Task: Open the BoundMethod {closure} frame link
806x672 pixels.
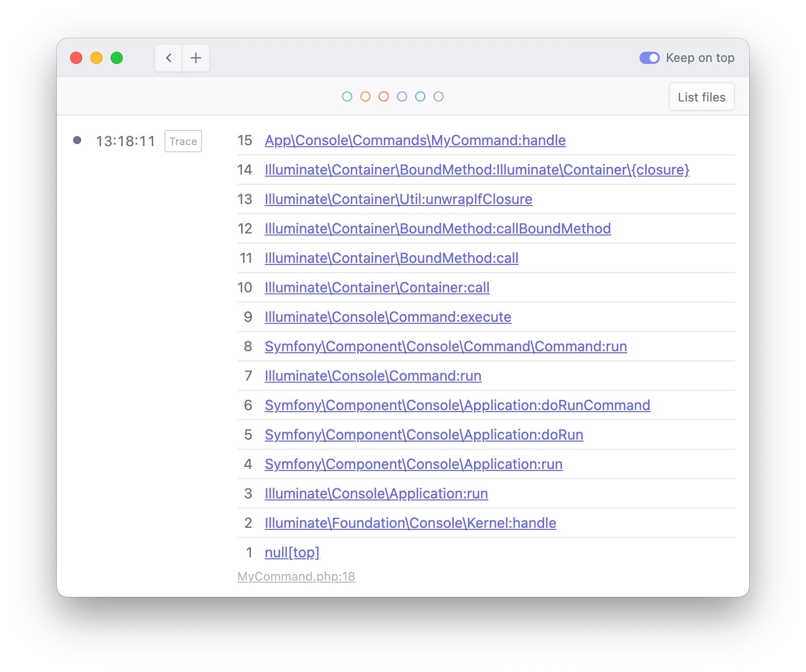Action: [x=477, y=170]
